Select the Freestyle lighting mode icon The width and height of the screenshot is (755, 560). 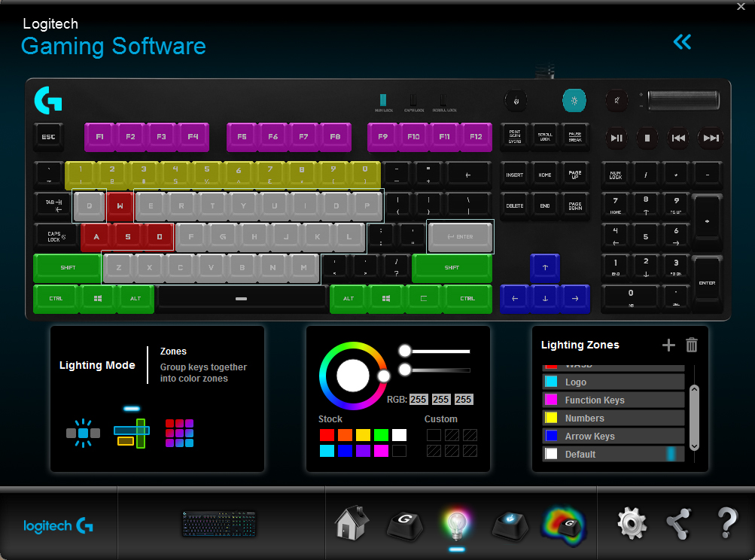pyautogui.click(x=84, y=432)
